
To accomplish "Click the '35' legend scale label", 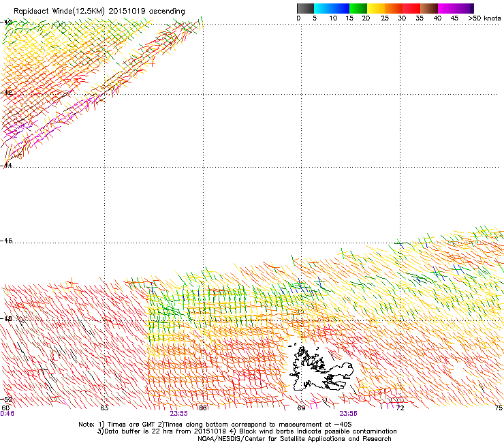I will (x=420, y=18).
